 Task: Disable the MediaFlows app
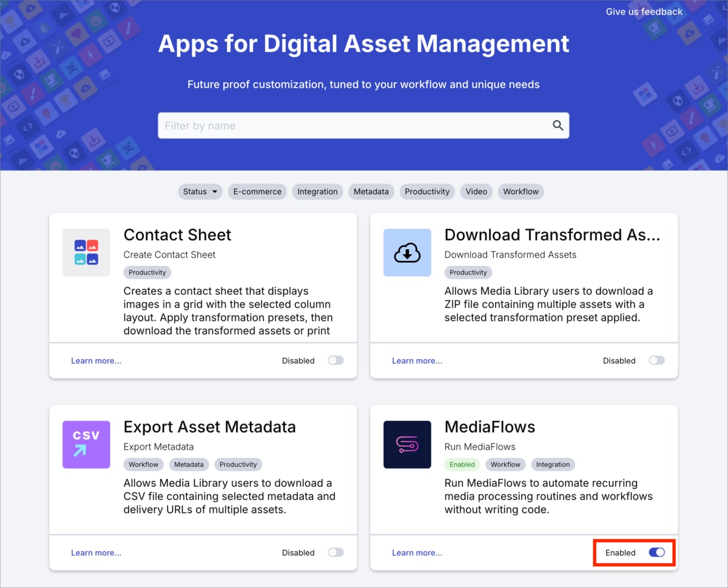656,553
